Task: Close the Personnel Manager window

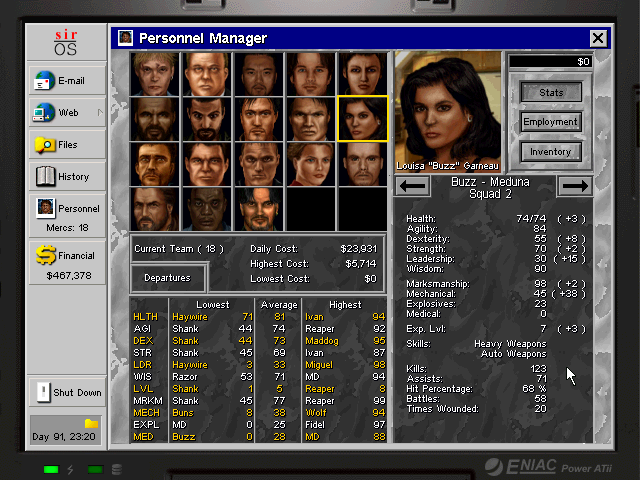Action: pyautogui.click(x=598, y=38)
